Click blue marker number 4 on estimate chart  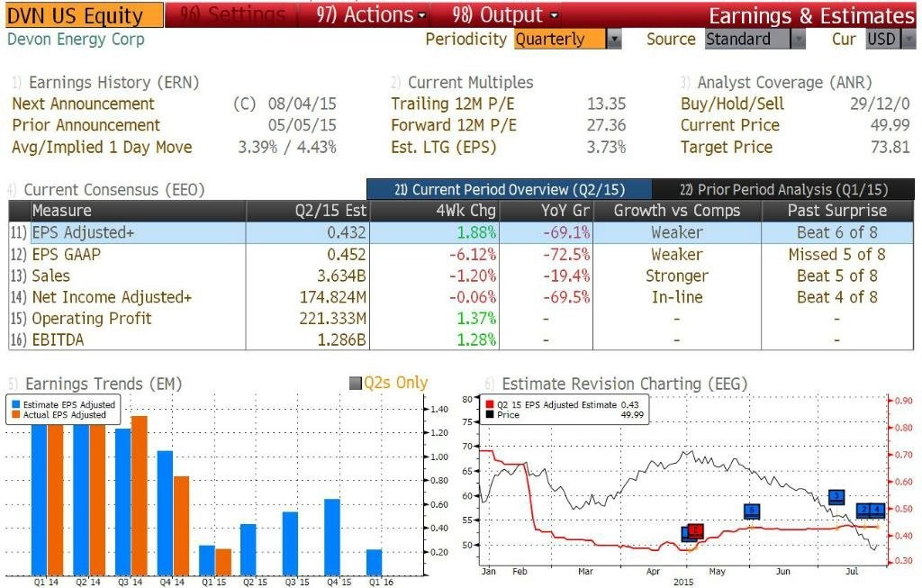point(878,511)
